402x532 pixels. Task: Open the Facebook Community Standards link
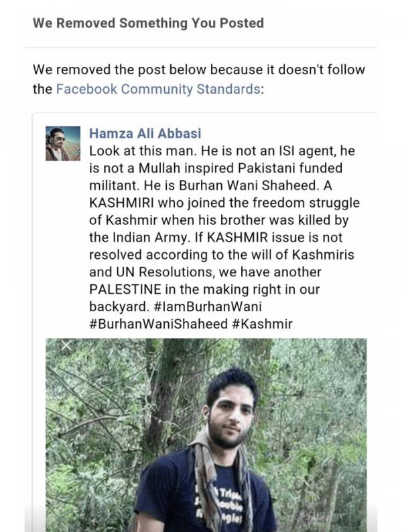tap(158, 89)
